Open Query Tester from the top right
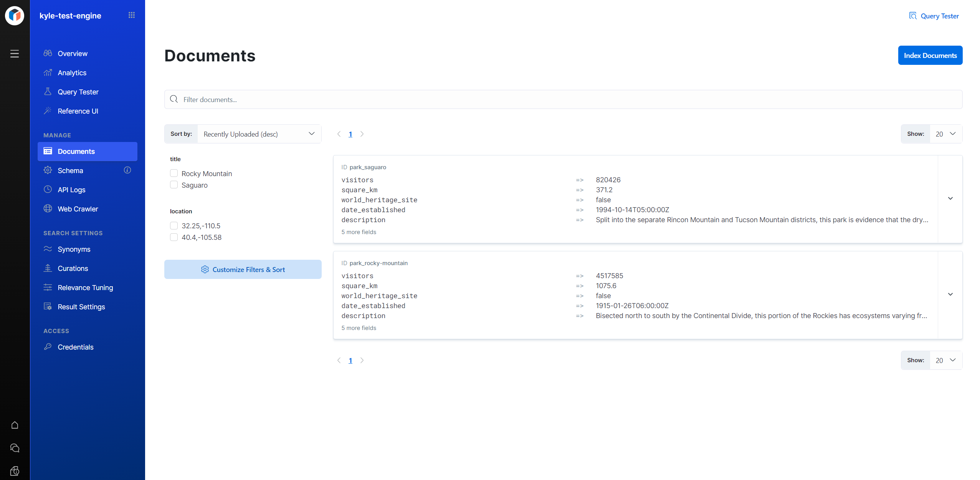 (x=934, y=16)
